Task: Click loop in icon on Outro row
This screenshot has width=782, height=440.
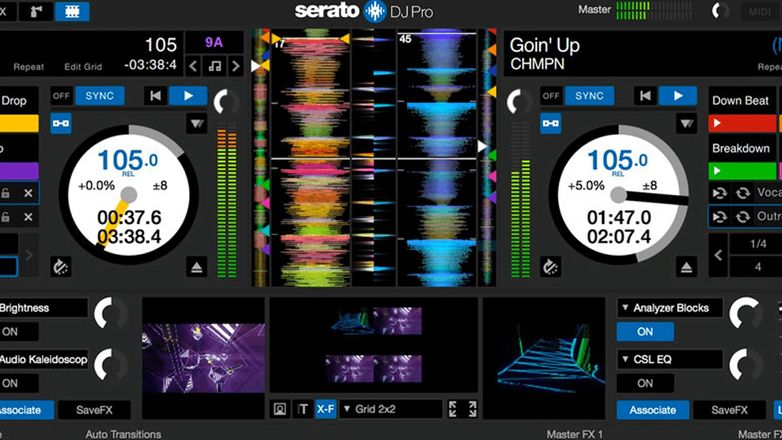Action: 720,217
